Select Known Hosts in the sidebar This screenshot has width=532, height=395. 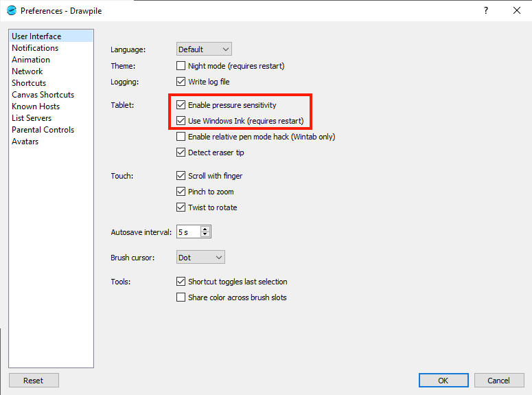51,106
